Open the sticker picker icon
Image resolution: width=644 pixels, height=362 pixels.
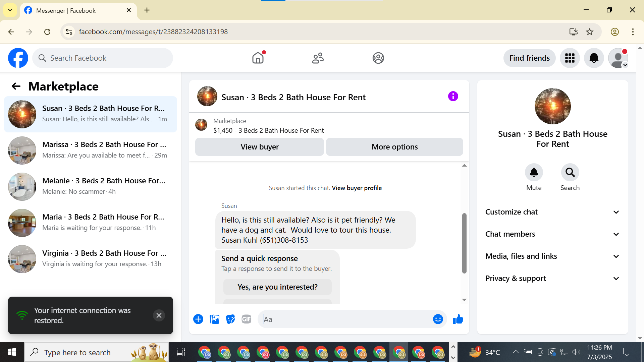pos(230,319)
